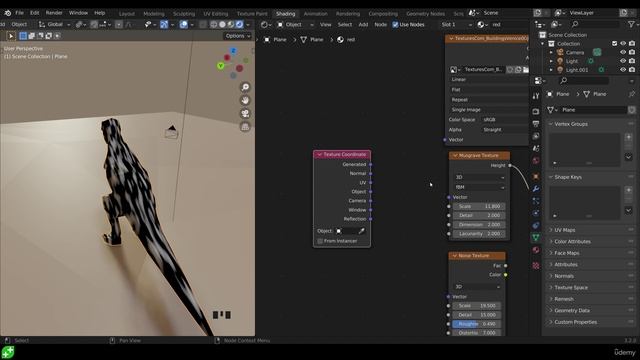This screenshot has width=640, height=360.
Task: Switch perspective/orthographic grid icon in viewport
Action: tap(245, 127)
